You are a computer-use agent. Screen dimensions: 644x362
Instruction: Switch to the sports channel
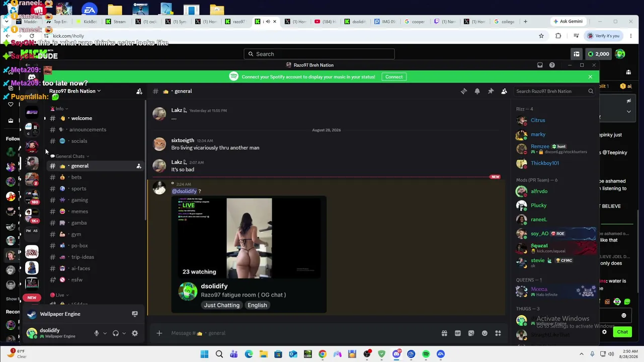[x=96, y=189]
